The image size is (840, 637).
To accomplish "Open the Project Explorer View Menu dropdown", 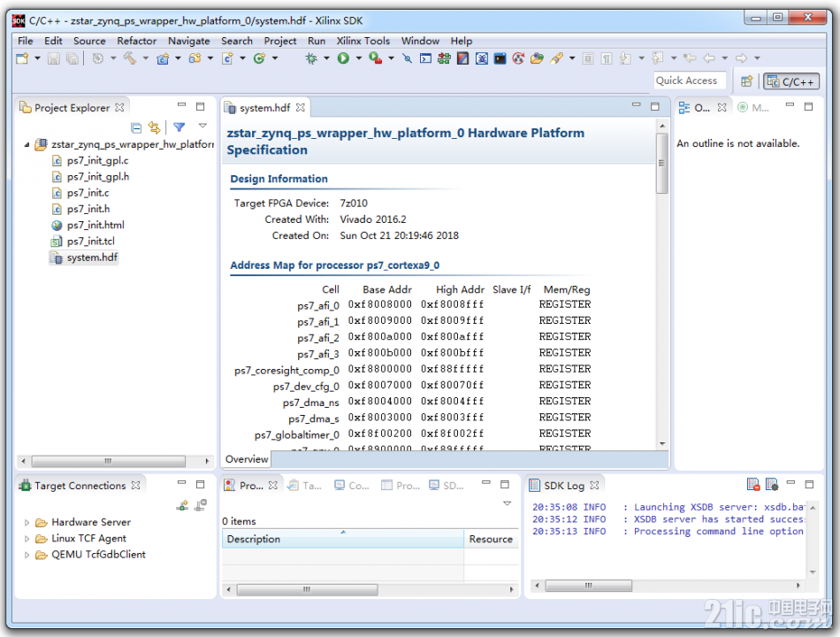I will coord(202,126).
